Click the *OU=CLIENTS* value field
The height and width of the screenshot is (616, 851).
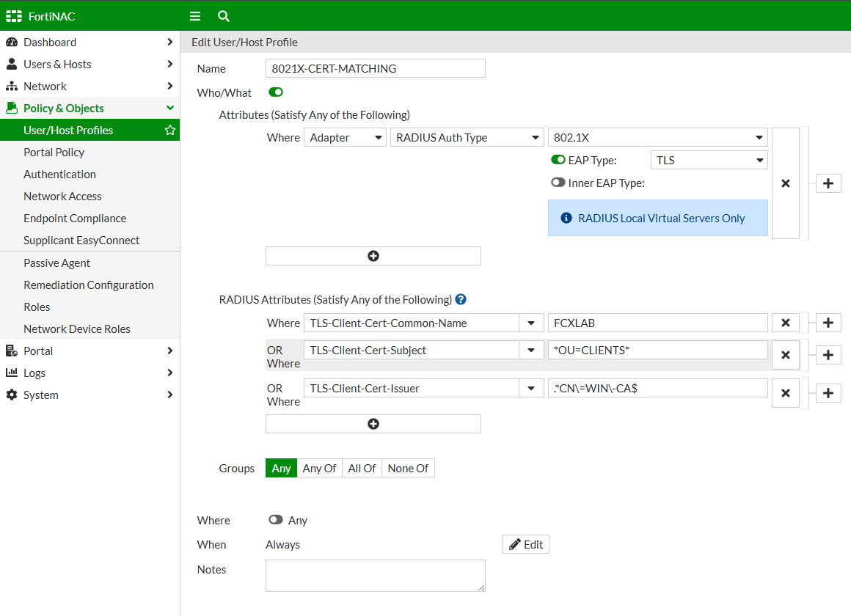658,350
